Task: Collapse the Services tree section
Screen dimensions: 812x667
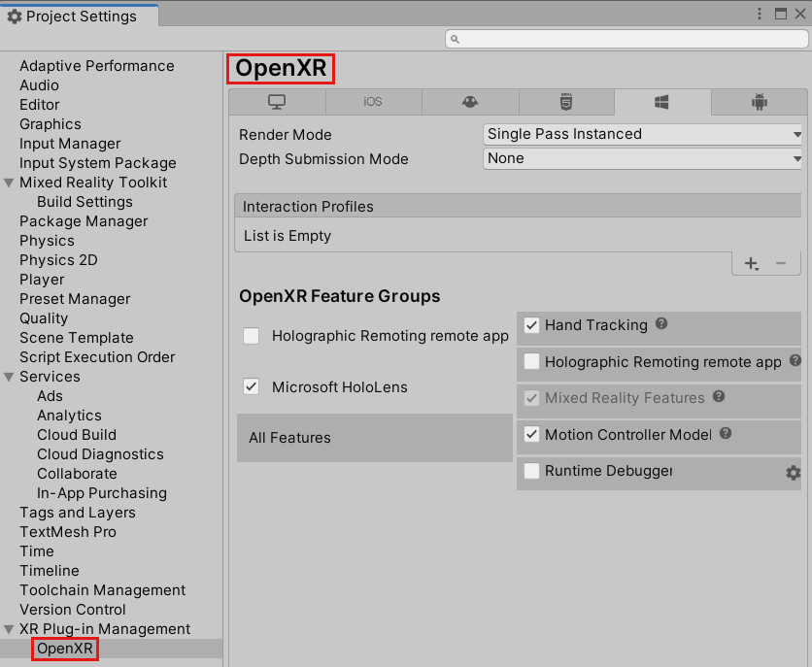Action: click(9, 377)
